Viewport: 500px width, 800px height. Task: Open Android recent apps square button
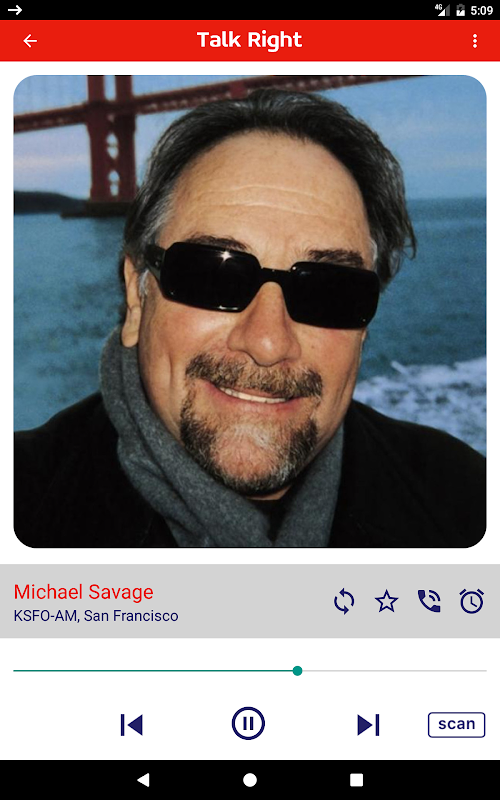coord(356,780)
